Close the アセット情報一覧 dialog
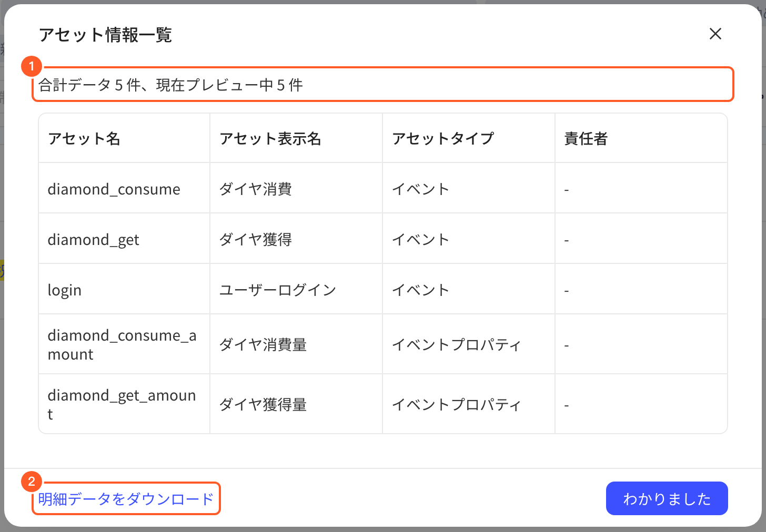The image size is (766, 532). point(715,34)
